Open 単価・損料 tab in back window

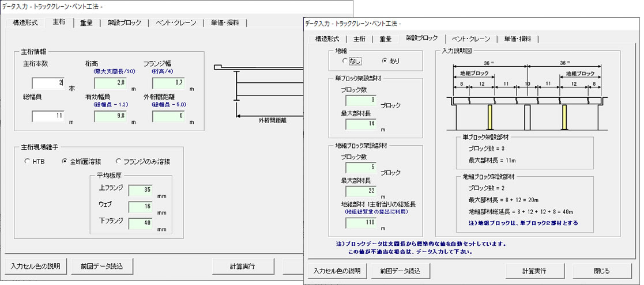click(x=225, y=23)
